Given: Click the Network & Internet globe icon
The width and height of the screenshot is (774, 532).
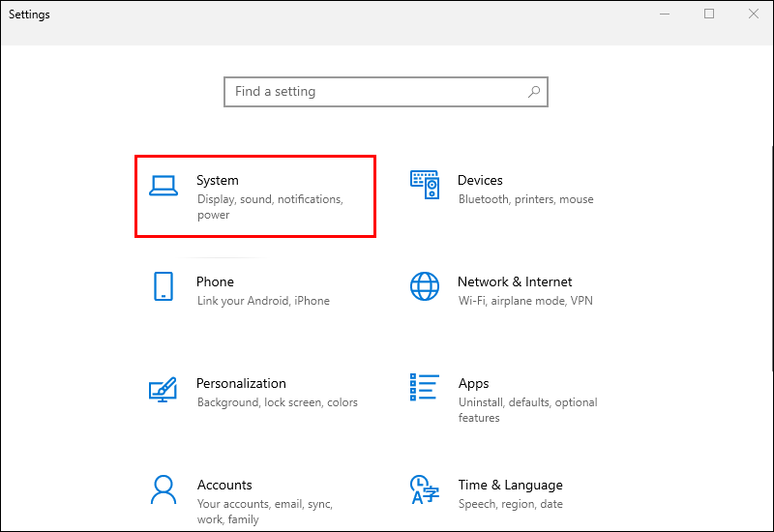Looking at the screenshot, I should point(425,286).
